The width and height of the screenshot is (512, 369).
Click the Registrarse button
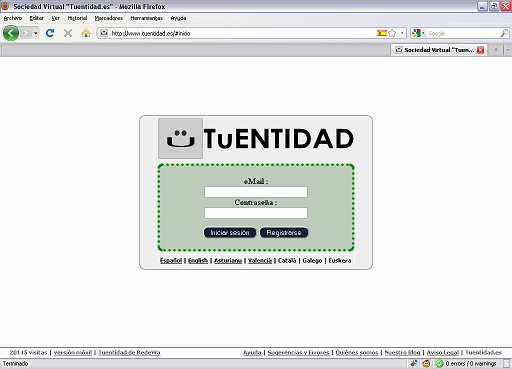pyautogui.click(x=284, y=233)
